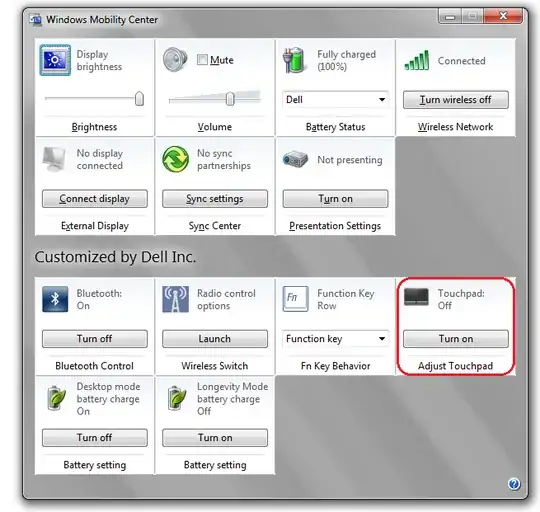
Task: Click the projector presentation icon
Action: (295, 159)
